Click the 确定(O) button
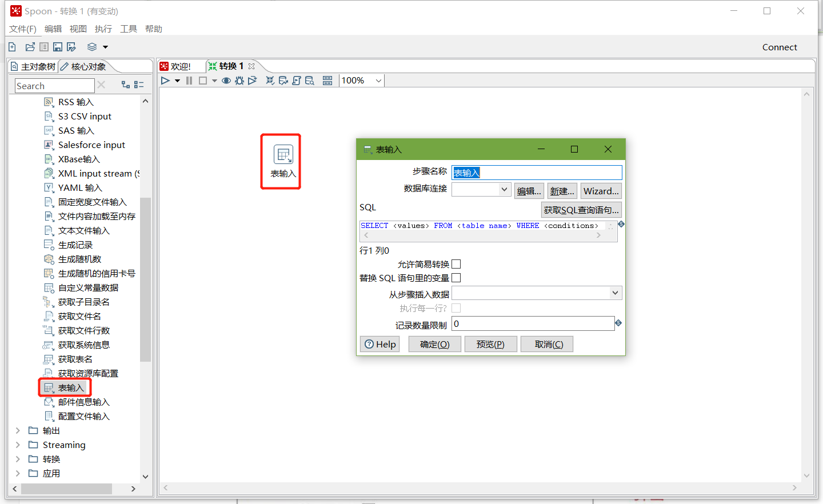The width and height of the screenshot is (823, 504). click(x=435, y=344)
